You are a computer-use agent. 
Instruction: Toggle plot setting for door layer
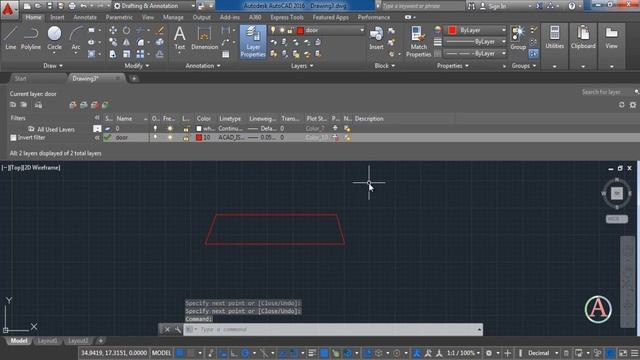[335, 138]
